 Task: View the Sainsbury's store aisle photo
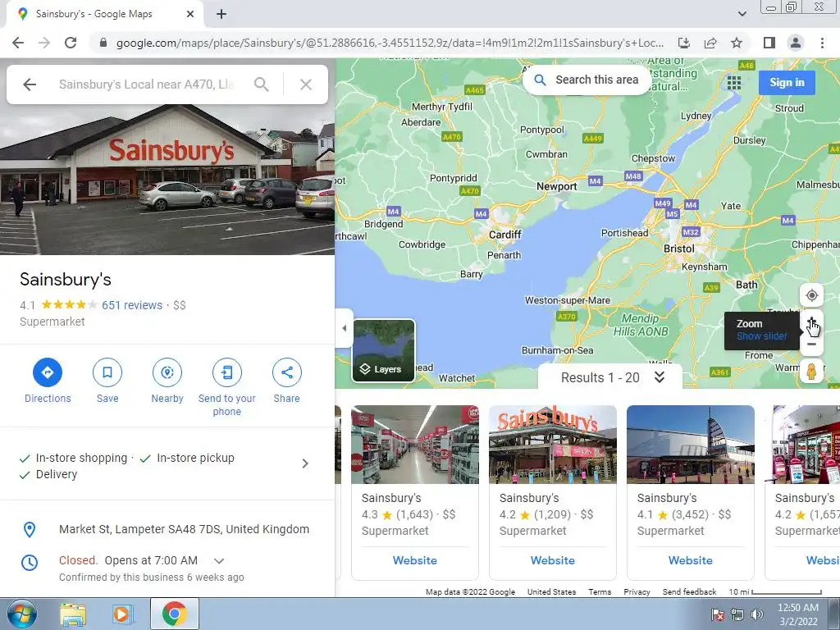[x=415, y=445]
